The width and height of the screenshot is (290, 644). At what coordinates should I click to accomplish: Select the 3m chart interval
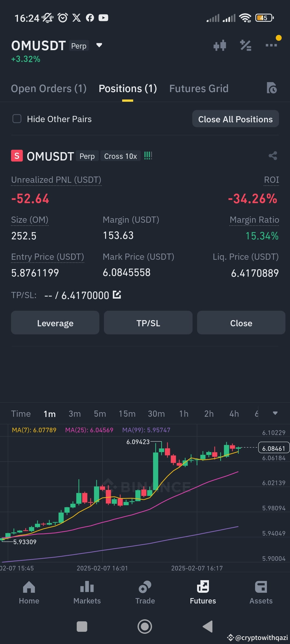pos(75,414)
